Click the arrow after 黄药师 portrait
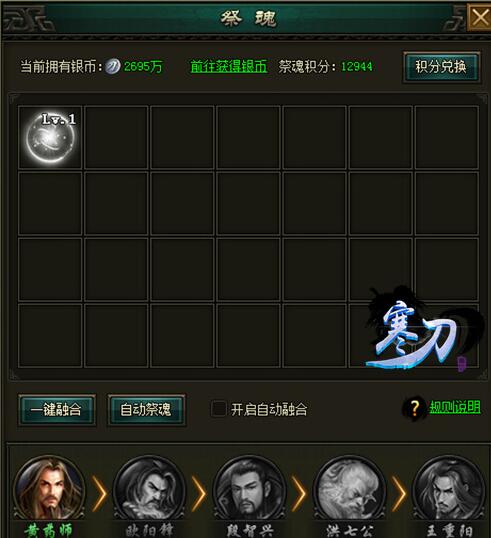Viewport: 491px width, 538px height. click(x=100, y=493)
